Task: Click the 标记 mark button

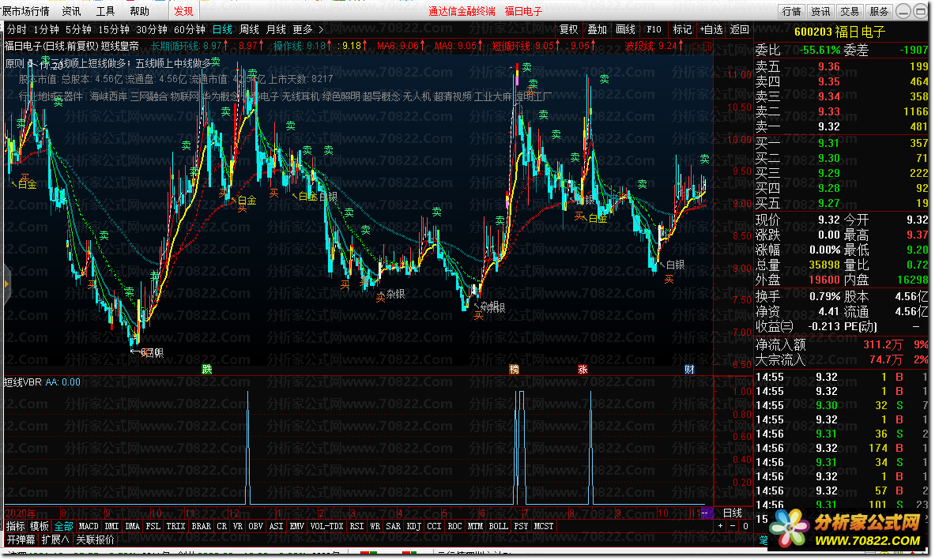Action: coord(682,29)
